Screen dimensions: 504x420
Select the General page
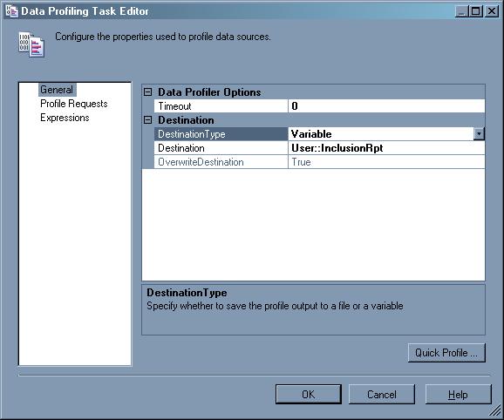click(x=57, y=90)
